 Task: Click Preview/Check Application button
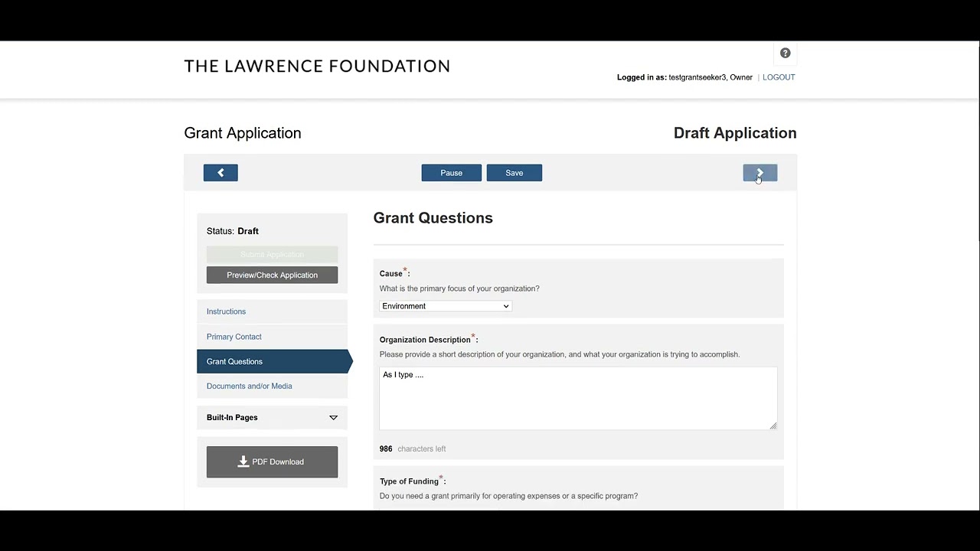272,275
